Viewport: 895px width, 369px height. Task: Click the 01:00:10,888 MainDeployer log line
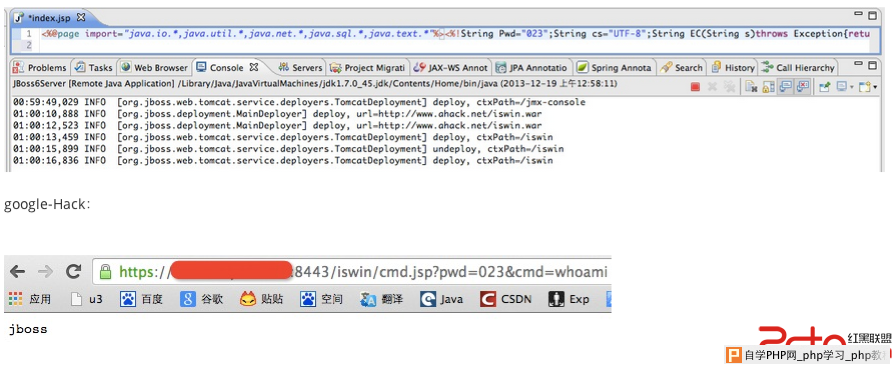click(277, 114)
